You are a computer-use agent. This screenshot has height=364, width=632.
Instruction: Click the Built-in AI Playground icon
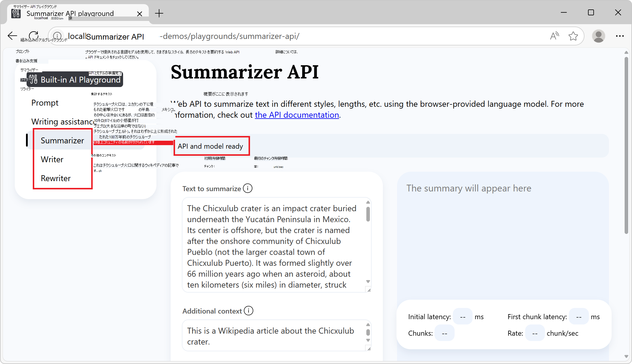(33, 79)
